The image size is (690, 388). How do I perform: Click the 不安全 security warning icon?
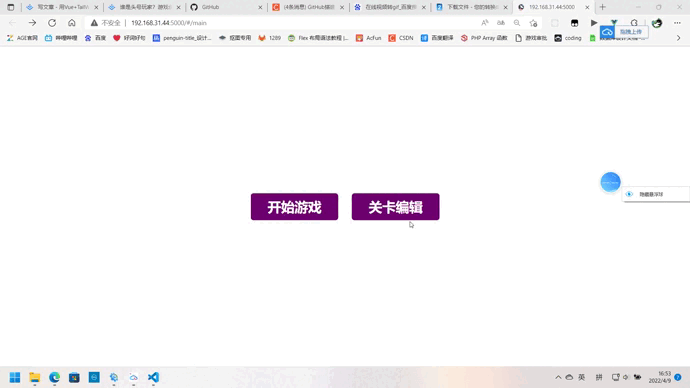click(x=94, y=23)
